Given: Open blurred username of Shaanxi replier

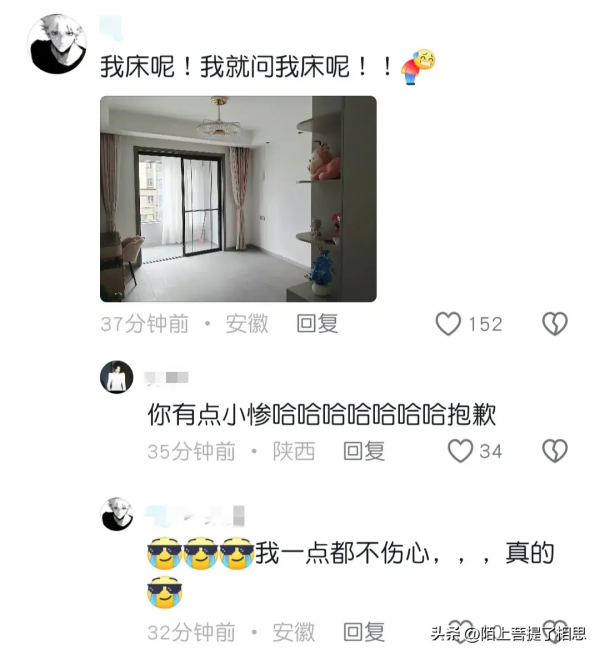Looking at the screenshot, I should coord(166,378).
